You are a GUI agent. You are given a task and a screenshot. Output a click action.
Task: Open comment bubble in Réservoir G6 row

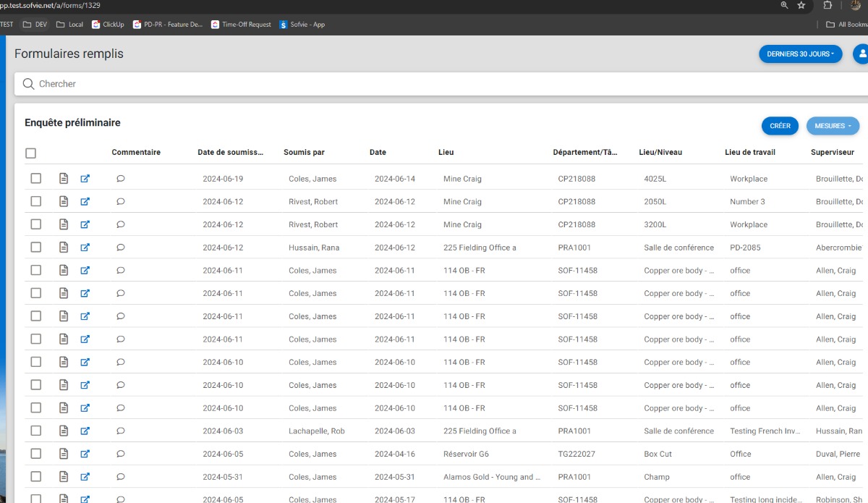(x=121, y=454)
